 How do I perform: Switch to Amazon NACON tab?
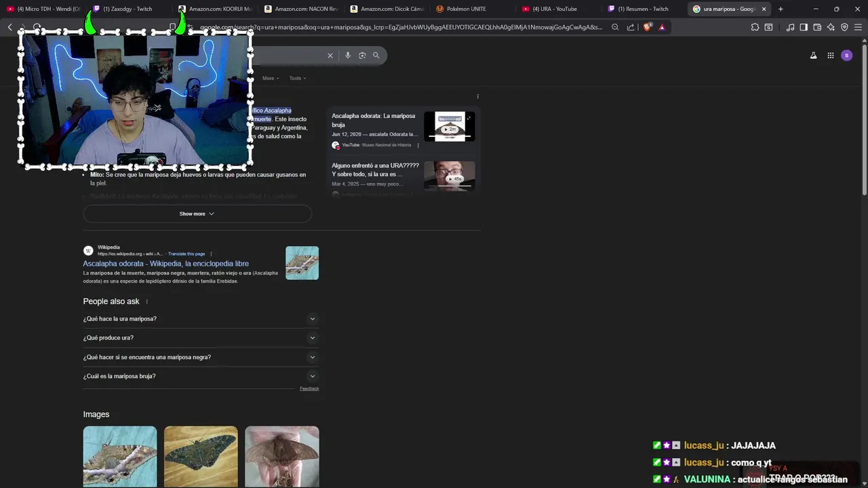click(x=302, y=9)
